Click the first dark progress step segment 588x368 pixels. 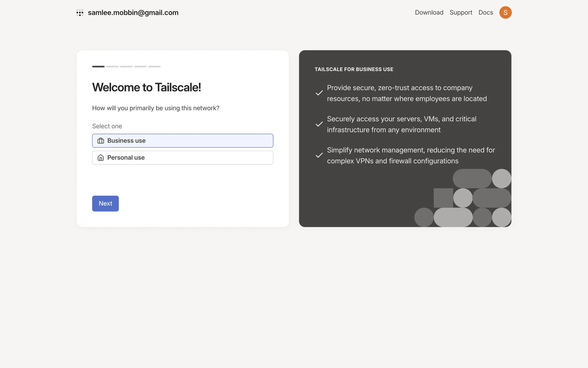(98, 67)
